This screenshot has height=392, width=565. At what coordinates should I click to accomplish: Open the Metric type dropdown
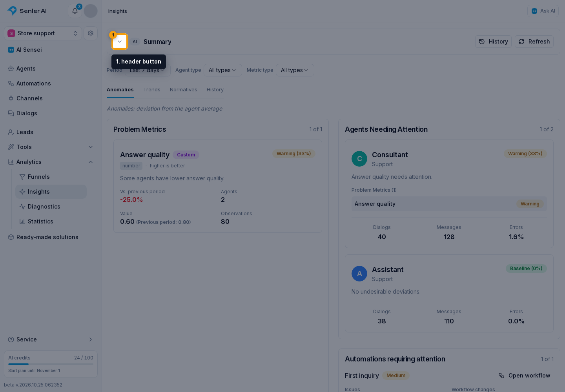[295, 70]
